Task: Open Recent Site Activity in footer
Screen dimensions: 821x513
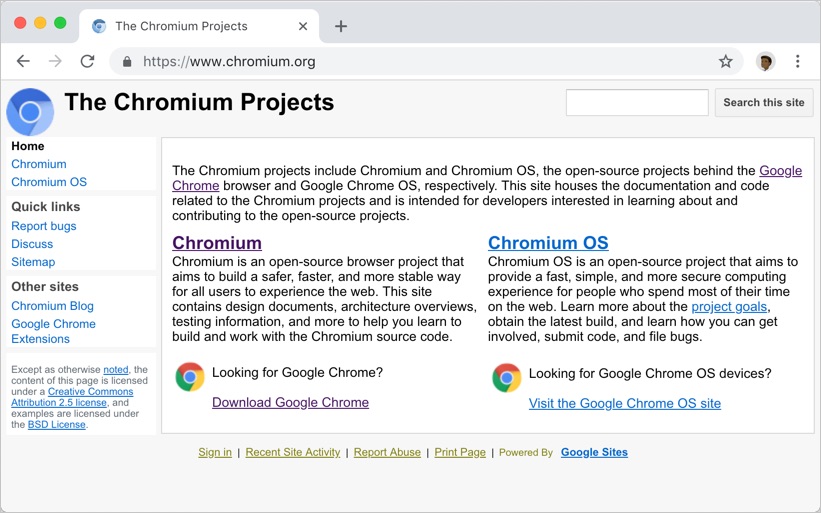Action: (293, 452)
